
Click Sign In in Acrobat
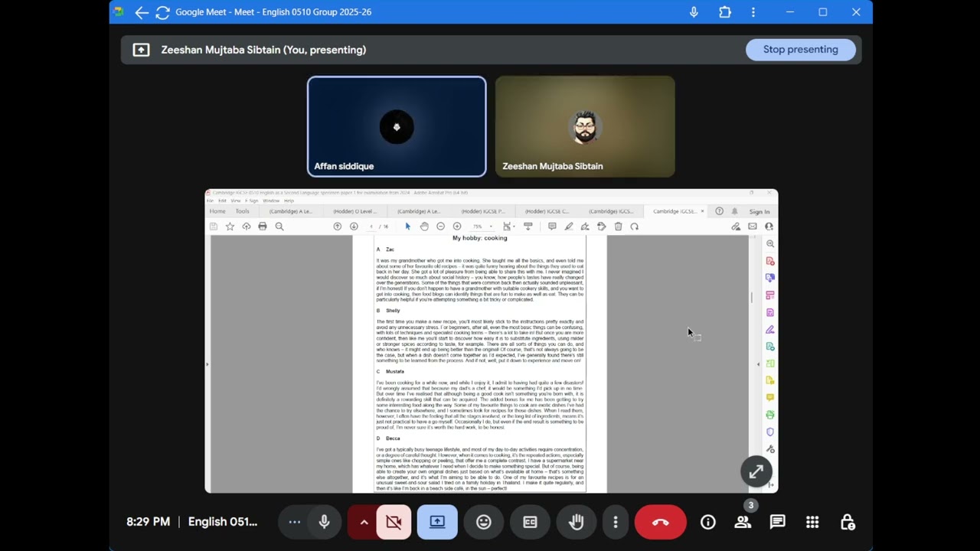[x=759, y=212]
